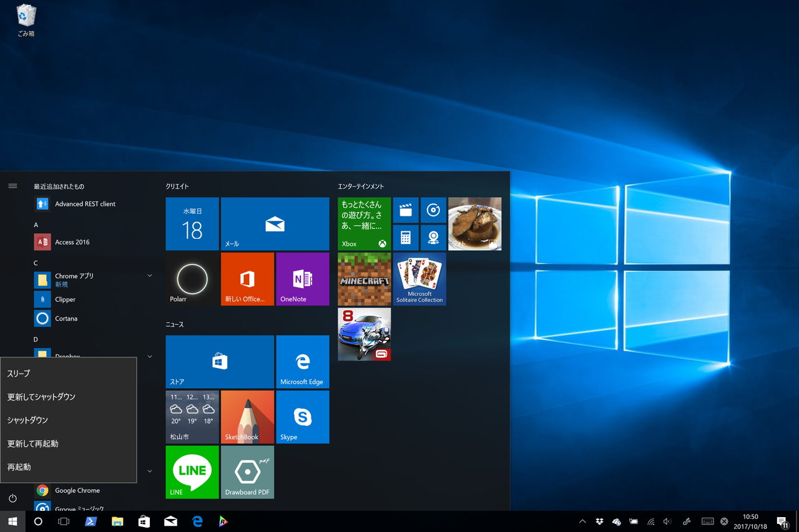Screen dimensions: 799x532
Task: Open File Explorer from the taskbar
Action: 117,521
